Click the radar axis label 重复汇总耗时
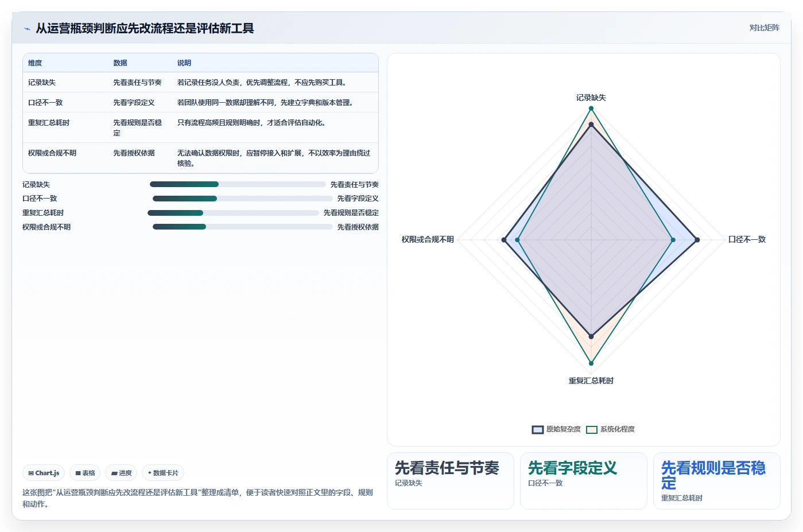This screenshot has height=532, width=803. (591, 380)
